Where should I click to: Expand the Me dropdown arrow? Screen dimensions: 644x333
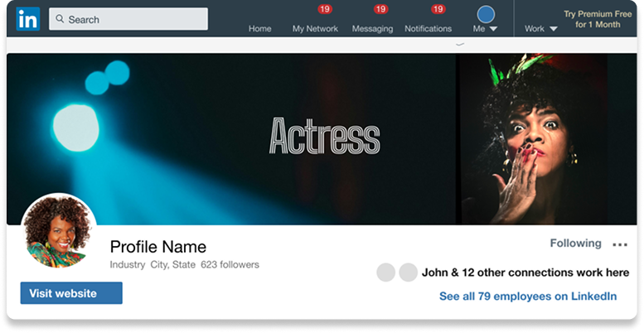coord(494,29)
